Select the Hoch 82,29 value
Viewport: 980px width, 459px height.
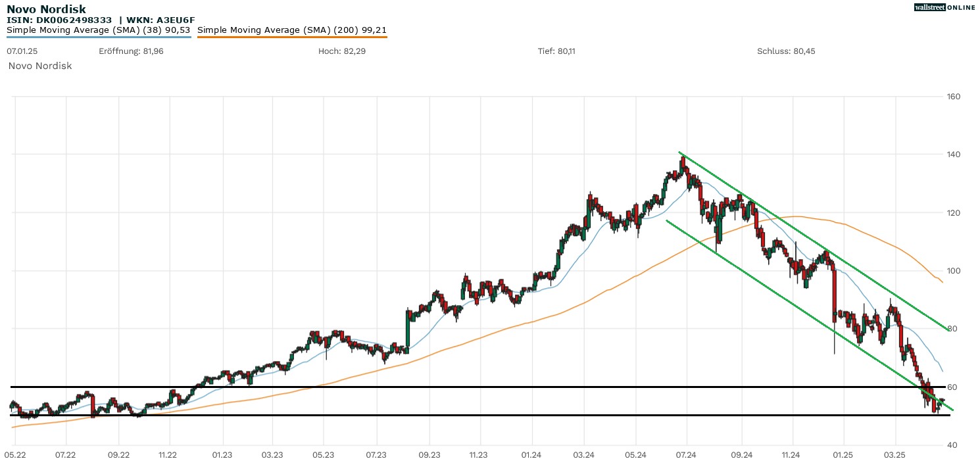click(x=342, y=51)
